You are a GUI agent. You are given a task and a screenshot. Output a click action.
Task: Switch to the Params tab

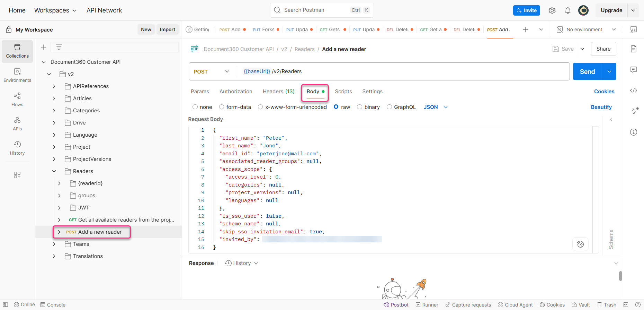pyautogui.click(x=200, y=92)
